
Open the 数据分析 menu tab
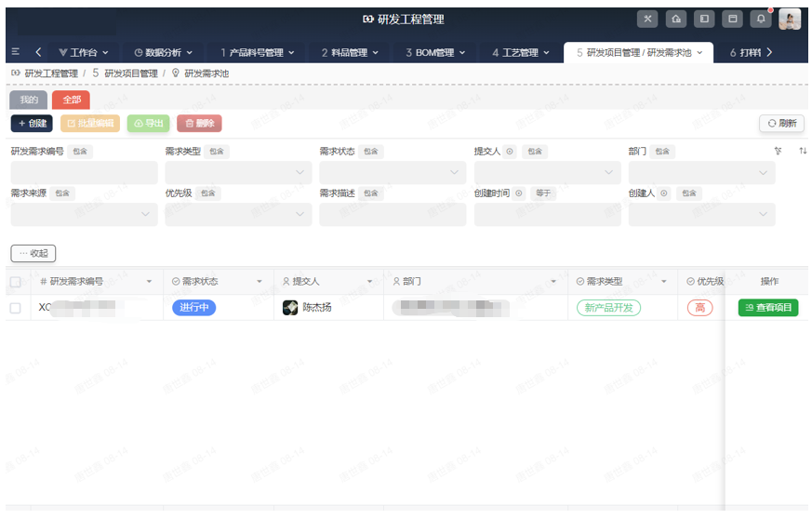(164, 52)
